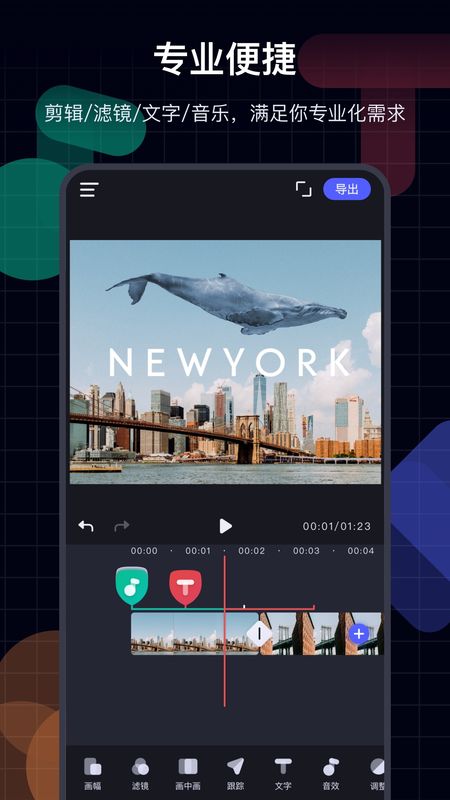Image resolution: width=450 pixels, height=800 pixels.
Task: Undo the last edit with left arrow
Action: [86, 526]
